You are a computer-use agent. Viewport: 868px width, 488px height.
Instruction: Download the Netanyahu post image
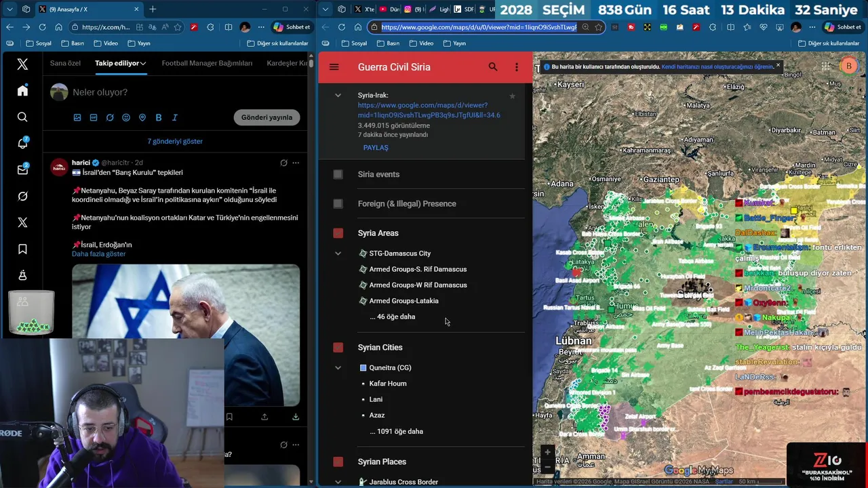[x=296, y=417]
